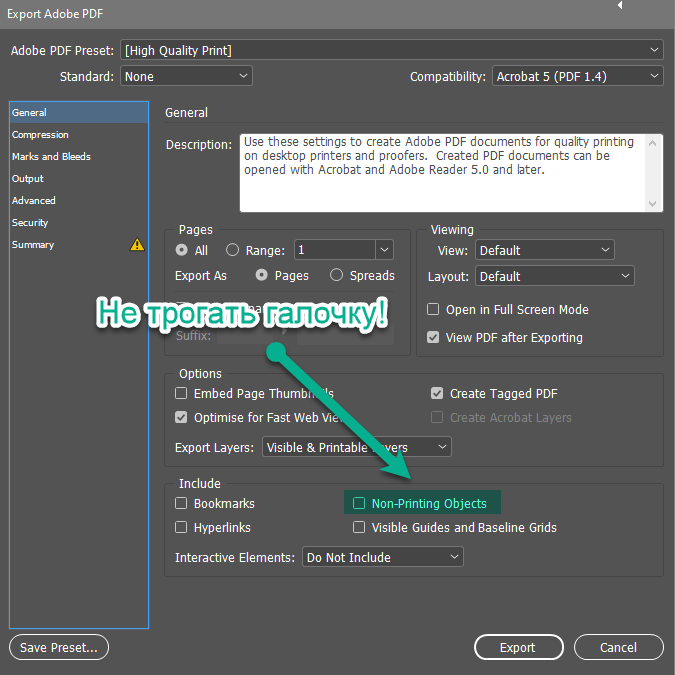Click the Save Preset button
675x675 pixels.
click(59, 647)
